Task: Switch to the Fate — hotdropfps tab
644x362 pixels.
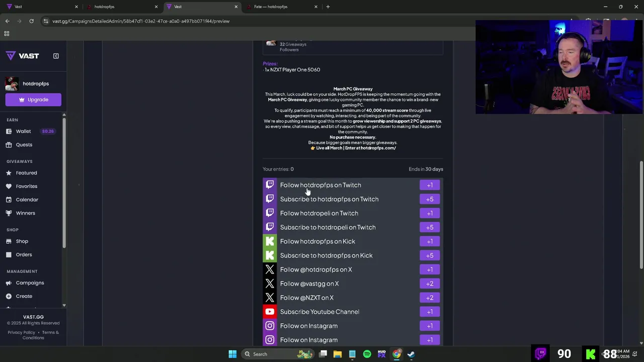Action: (282, 7)
